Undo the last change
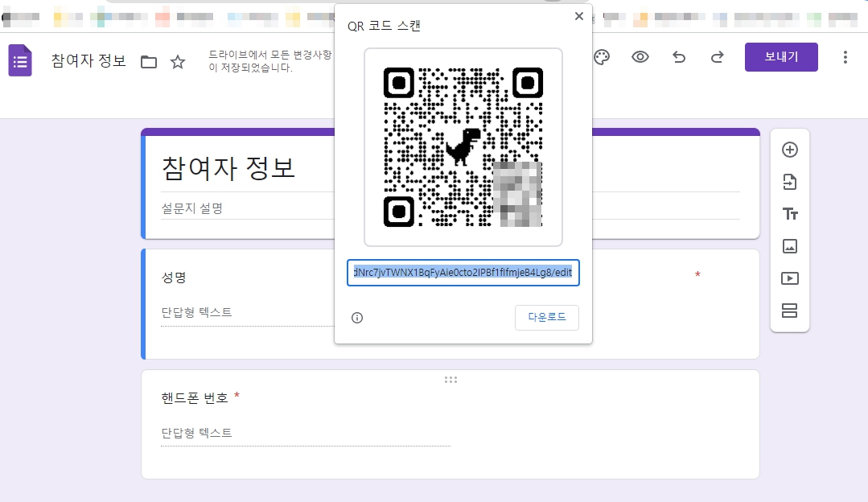 pos(678,57)
